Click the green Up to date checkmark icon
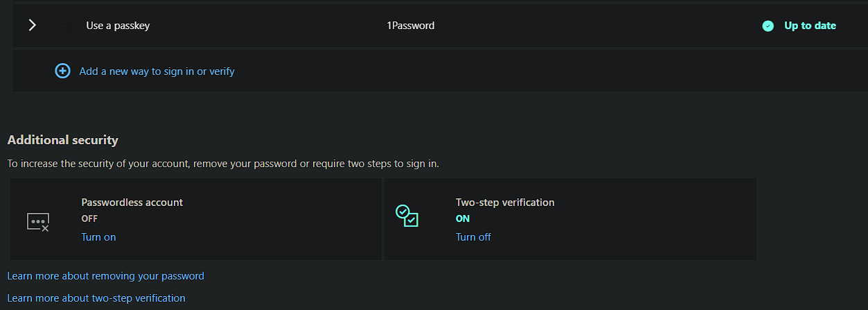 pos(768,26)
